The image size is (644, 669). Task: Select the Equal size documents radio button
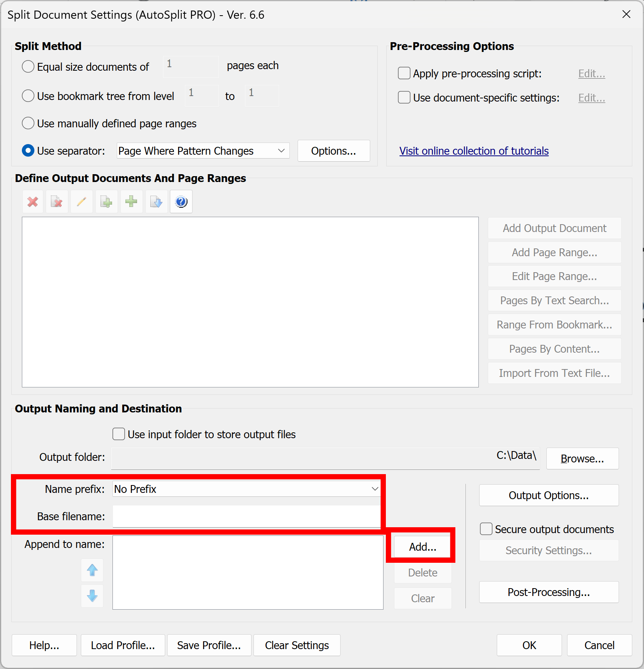click(x=28, y=66)
